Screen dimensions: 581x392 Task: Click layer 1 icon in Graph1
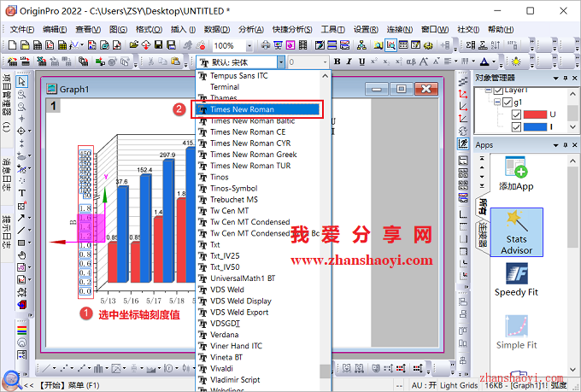[53, 106]
